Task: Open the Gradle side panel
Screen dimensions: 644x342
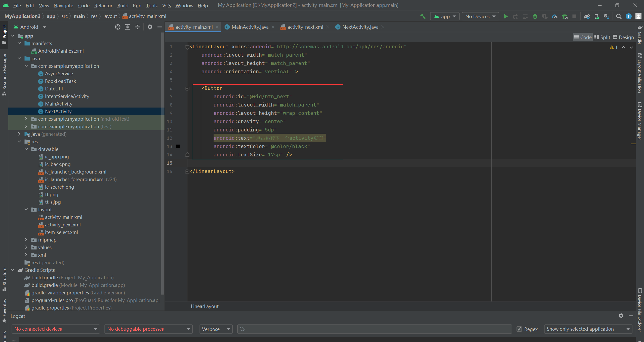Action: point(640,35)
